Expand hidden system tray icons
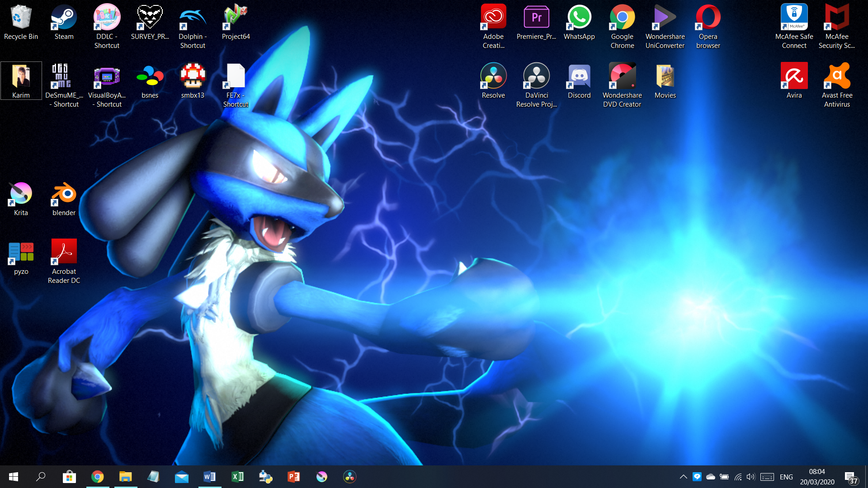The width and height of the screenshot is (868, 488). [x=683, y=477]
